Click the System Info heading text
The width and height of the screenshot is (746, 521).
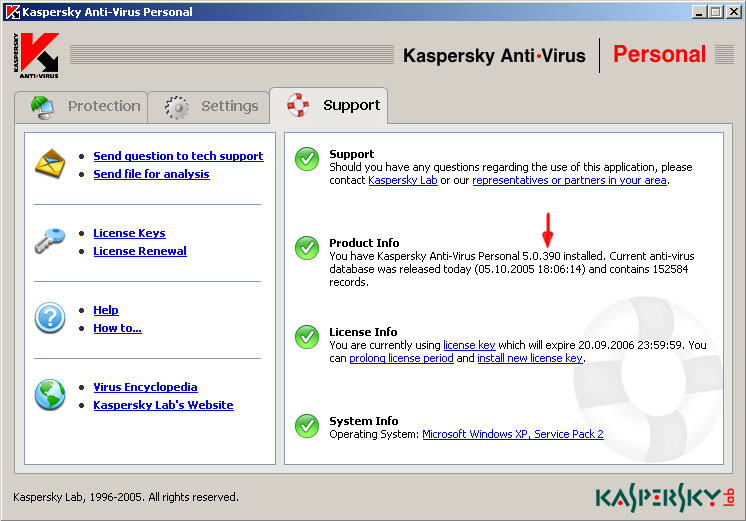(364, 421)
